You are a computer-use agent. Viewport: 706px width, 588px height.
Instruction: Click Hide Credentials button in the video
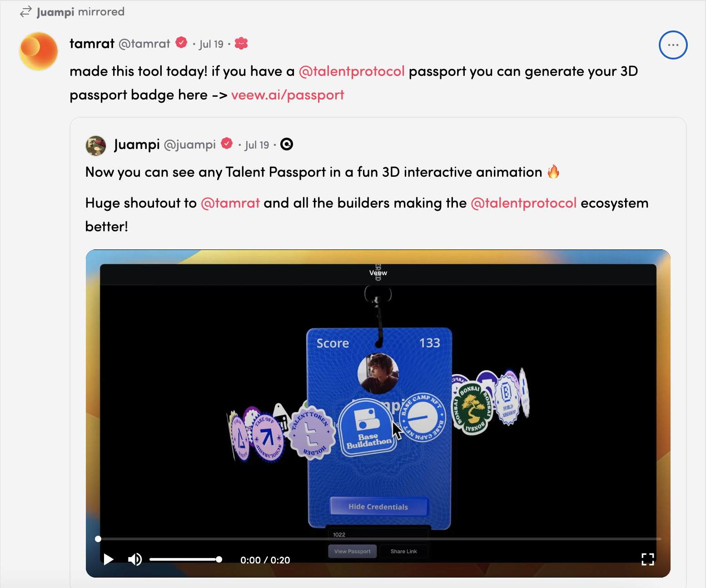coord(378,506)
